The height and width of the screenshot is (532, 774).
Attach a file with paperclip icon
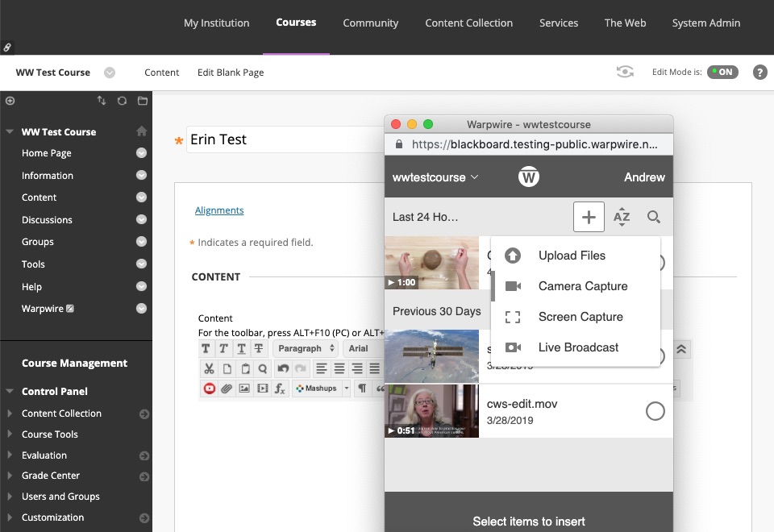pyautogui.click(x=227, y=389)
